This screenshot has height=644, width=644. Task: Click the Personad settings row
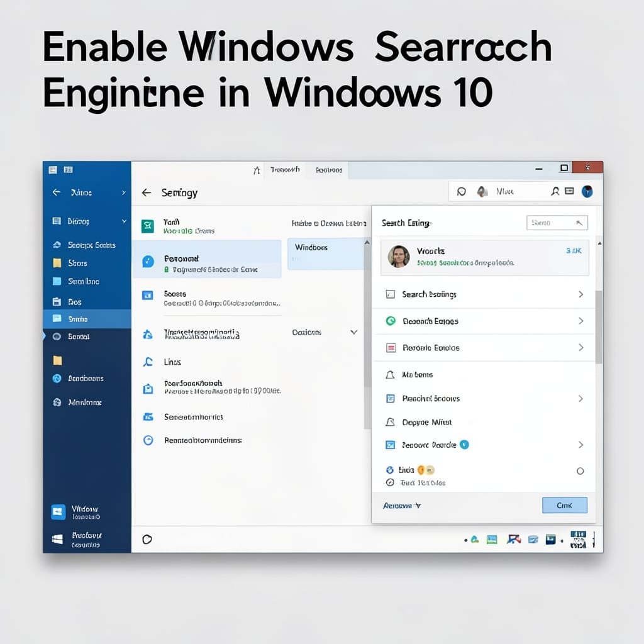207,259
